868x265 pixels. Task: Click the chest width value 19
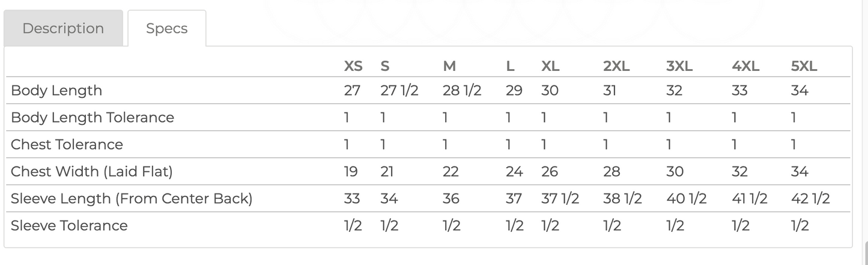click(x=351, y=171)
